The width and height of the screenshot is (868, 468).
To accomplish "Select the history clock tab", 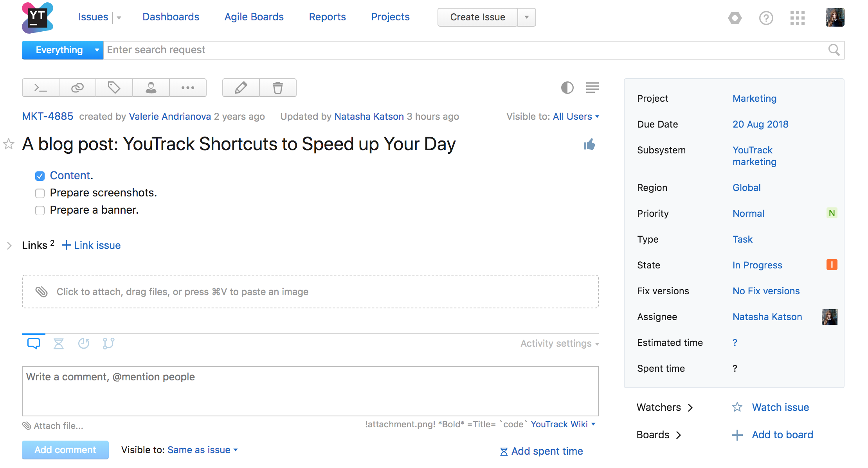I will pos(84,344).
